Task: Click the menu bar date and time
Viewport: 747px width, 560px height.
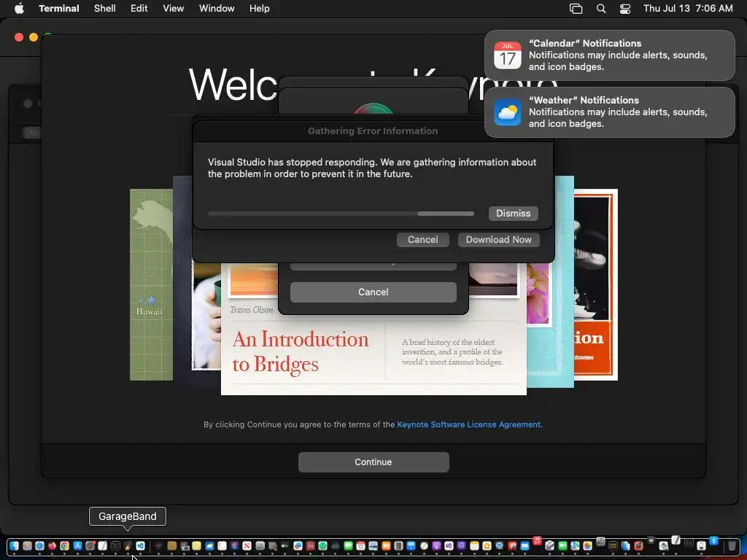Action: tap(688, 9)
